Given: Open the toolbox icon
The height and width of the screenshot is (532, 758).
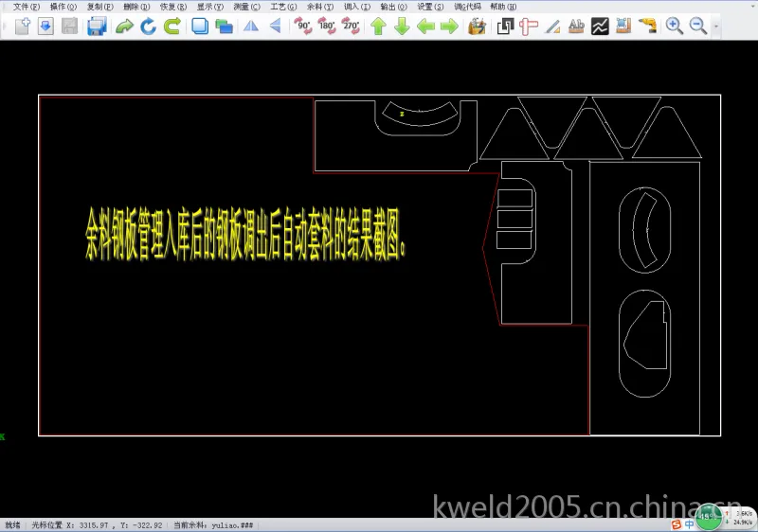Looking at the screenshot, I should pos(478,26).
